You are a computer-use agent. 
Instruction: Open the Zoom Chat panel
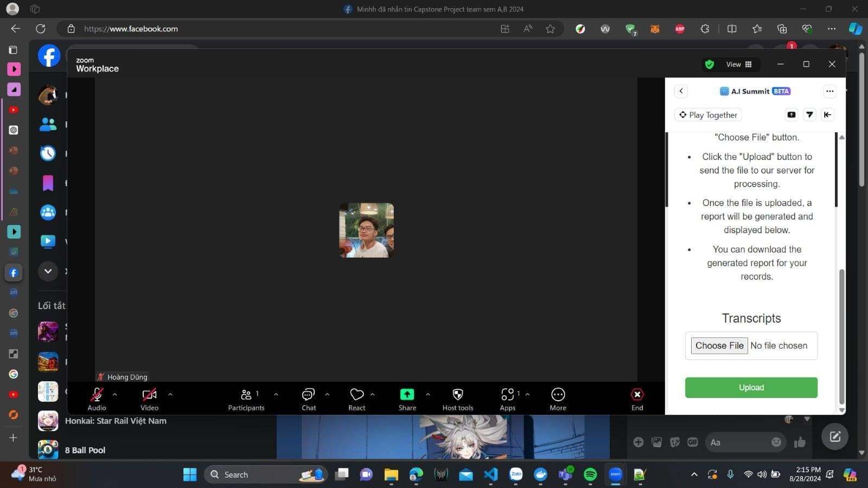[x=308, y=399]
